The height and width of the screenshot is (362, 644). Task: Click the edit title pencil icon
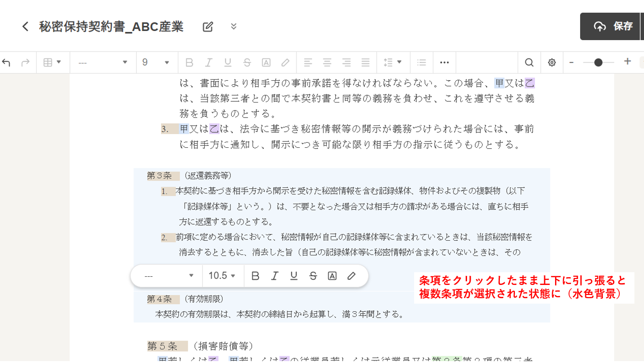[x=208, y=26]
